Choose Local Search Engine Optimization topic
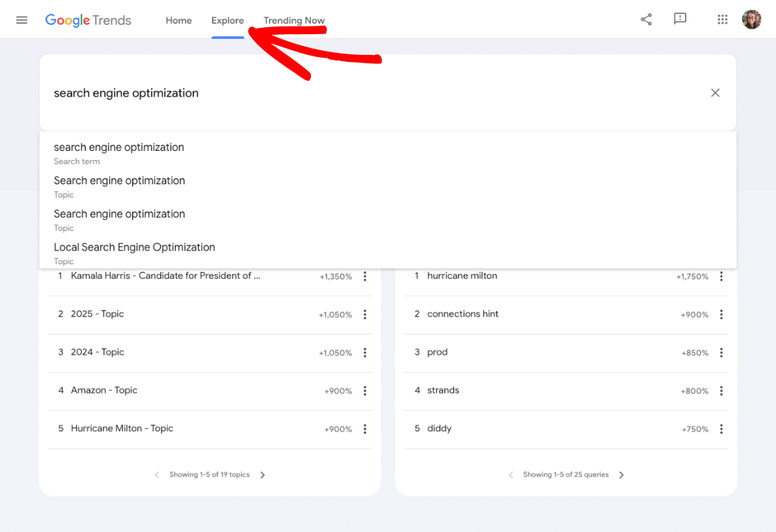 coord(134,252)
